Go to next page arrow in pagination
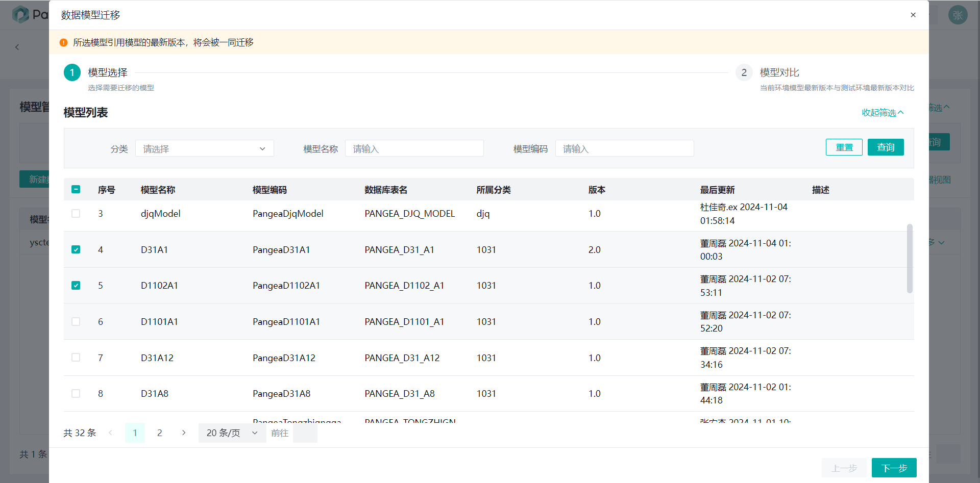Screen dimensions: 980x483 184,433
